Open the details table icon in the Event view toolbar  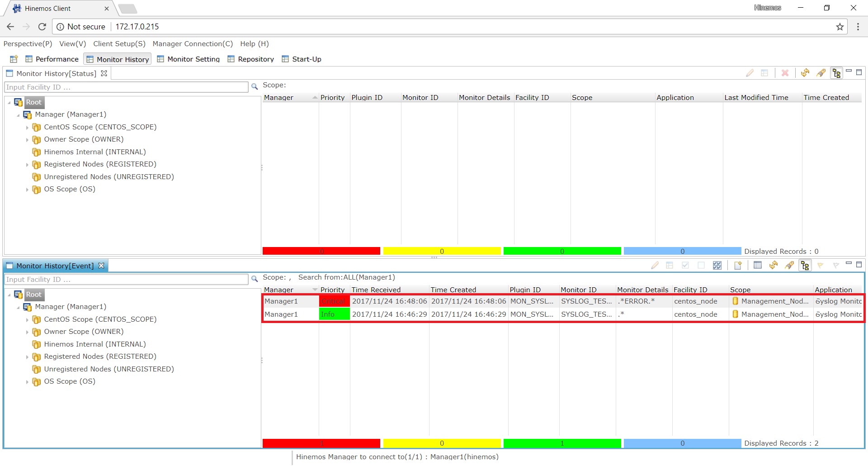click(x=670, y=265)
